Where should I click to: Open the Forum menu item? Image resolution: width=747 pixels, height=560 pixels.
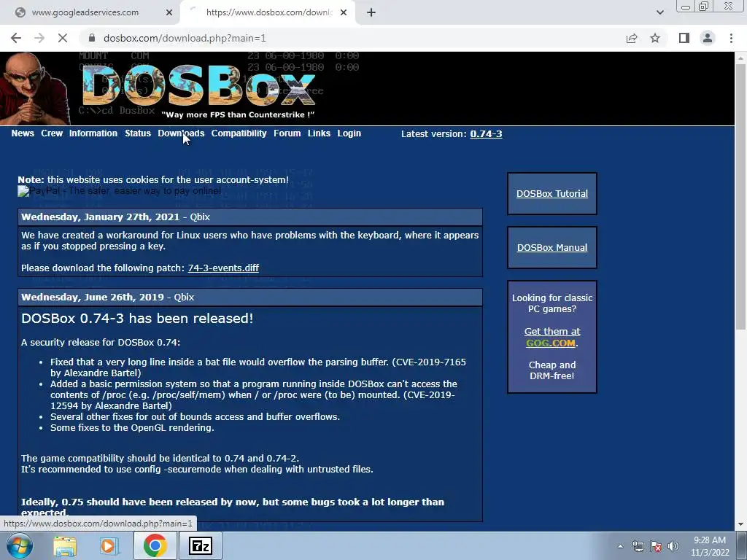tap(287, 133)
